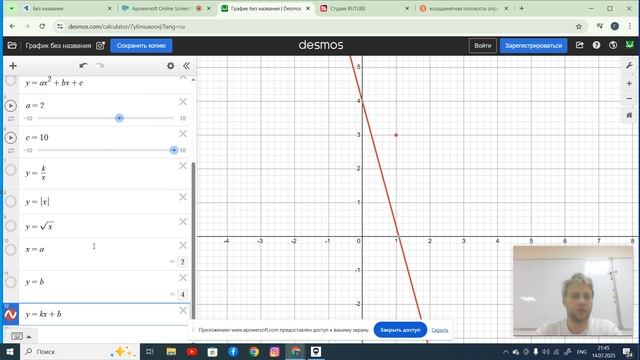Change animation mode for slider a

pyautogui.click(x=11, y=118)
